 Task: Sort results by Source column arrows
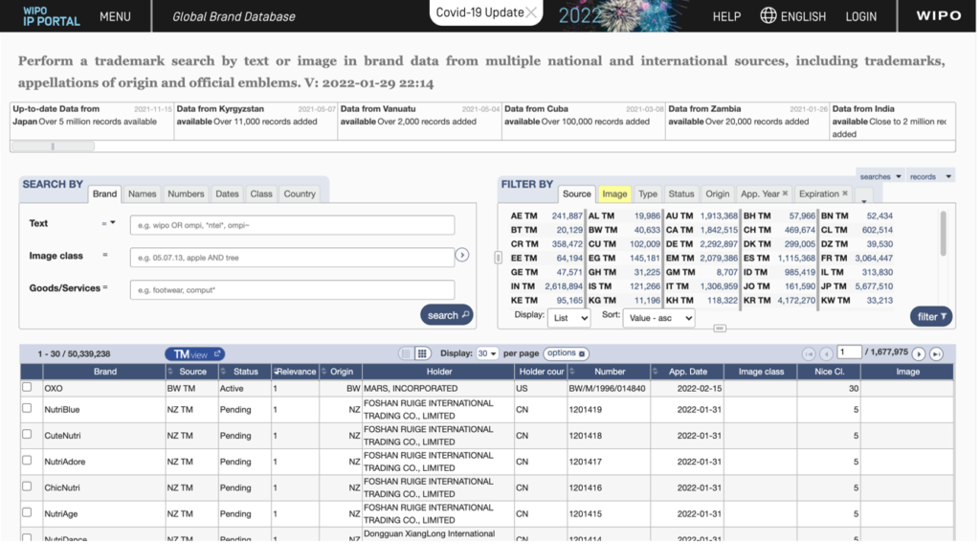[170, 372]
